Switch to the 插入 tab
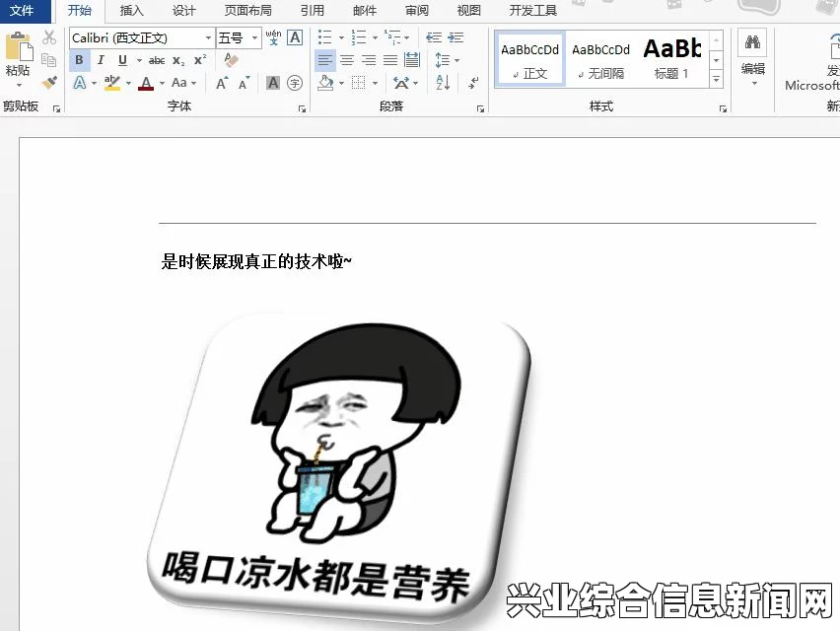 (132, 11)
